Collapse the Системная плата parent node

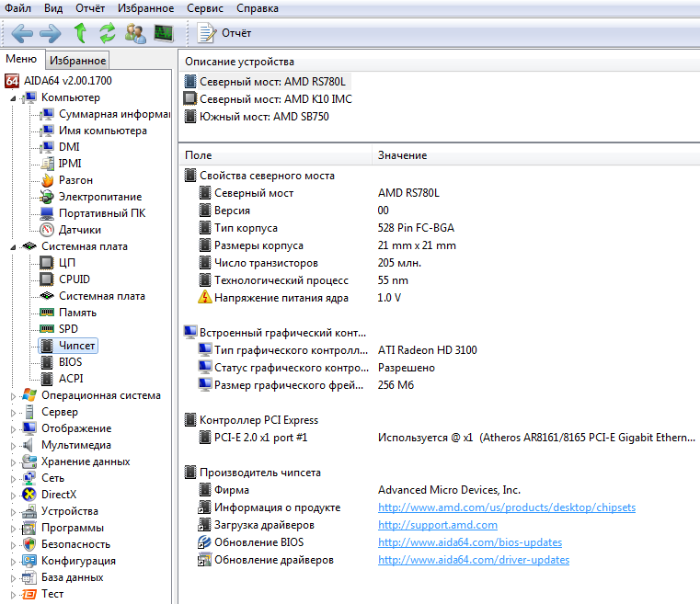pos(13,246)
